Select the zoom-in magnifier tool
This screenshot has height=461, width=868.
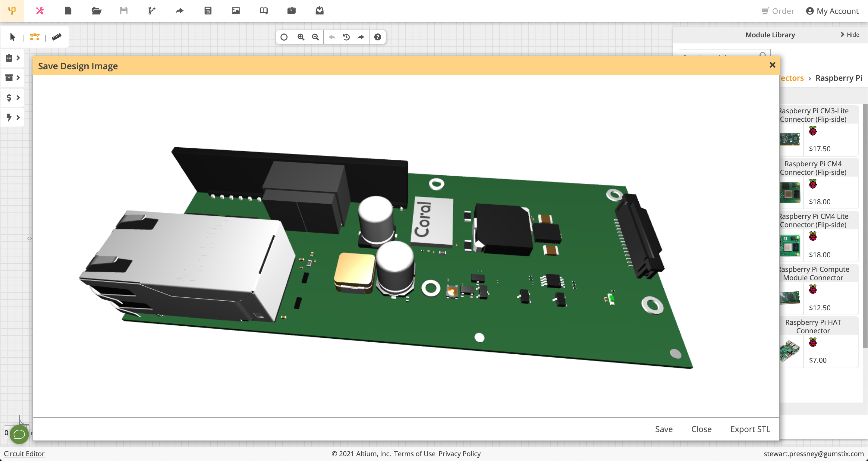(300, 37)
